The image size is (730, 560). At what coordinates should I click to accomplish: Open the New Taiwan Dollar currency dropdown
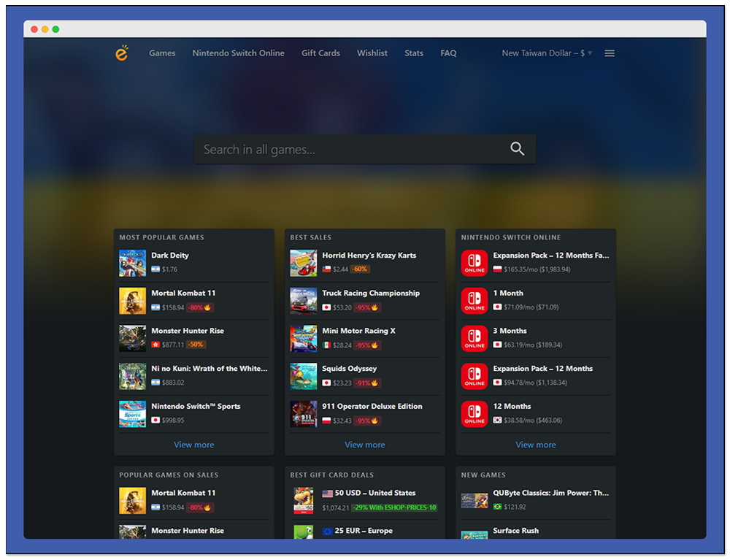547,53
